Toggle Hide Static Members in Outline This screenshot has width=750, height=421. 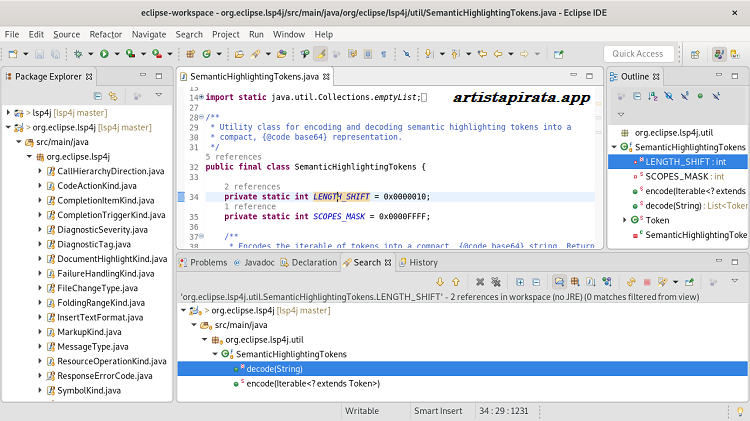click(684, 96)
